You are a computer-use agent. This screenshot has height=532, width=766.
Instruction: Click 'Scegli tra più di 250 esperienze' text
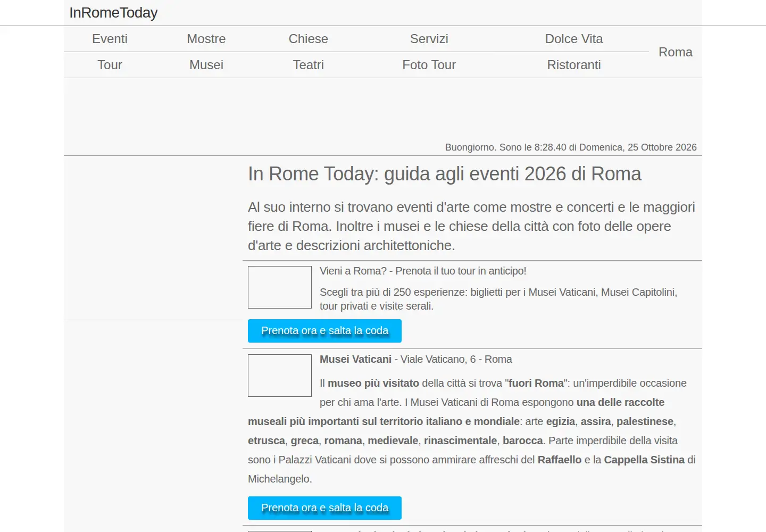[x=498, y=299]
